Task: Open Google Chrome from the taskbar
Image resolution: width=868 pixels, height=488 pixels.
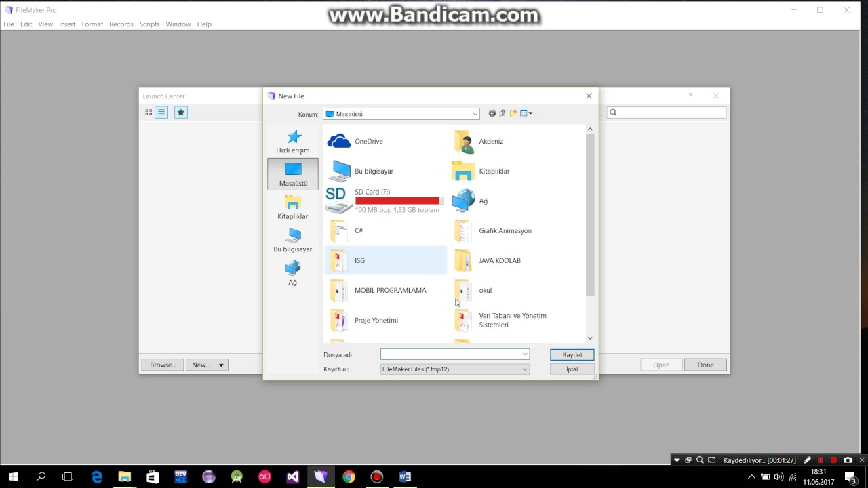Action: pos(349,476)
